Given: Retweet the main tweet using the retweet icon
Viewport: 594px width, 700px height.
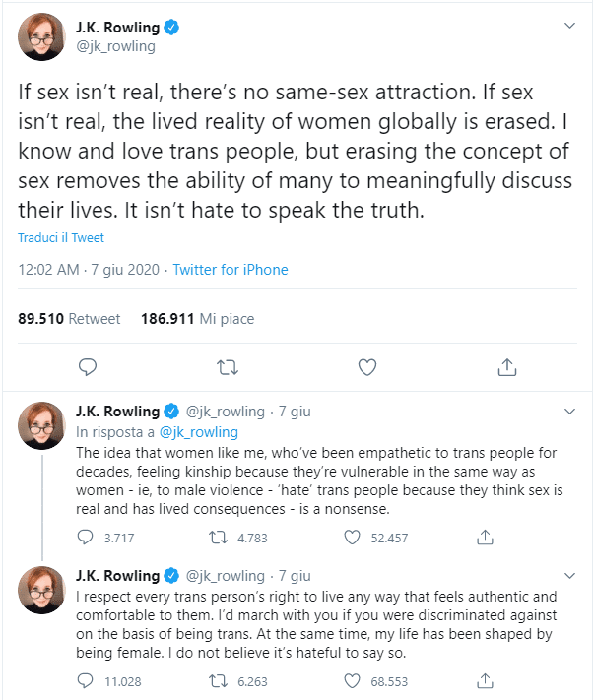Looking at the screenshot, I should (227, 367).
